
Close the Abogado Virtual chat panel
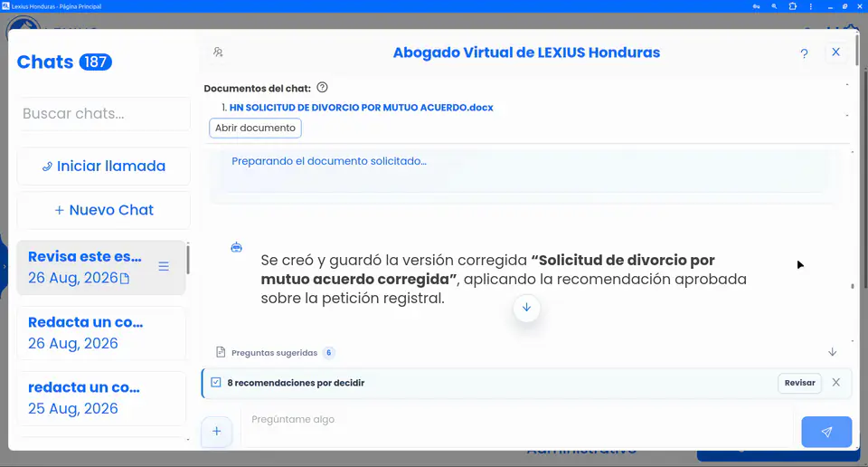tap(835, 52)
